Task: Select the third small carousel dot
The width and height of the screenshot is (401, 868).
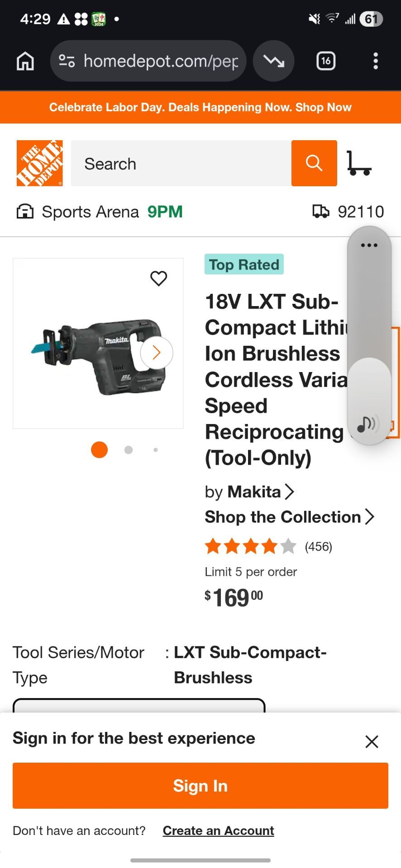Action: click(156, 450)
